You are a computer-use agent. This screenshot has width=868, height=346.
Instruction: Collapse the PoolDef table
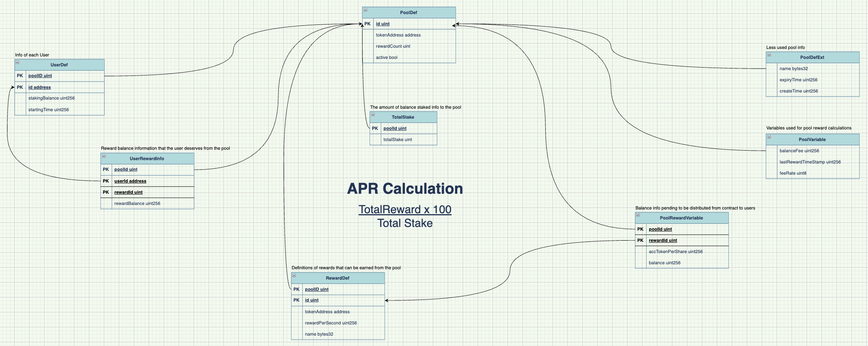pos(365,10)
